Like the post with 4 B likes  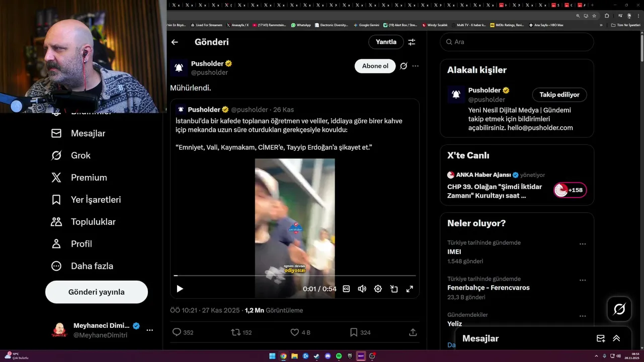coord(295,332)
